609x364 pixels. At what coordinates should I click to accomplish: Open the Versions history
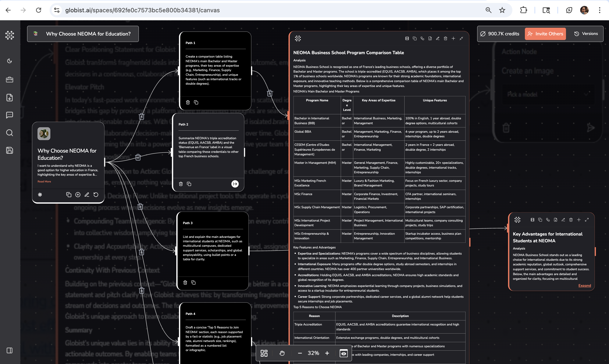point(586,34)
